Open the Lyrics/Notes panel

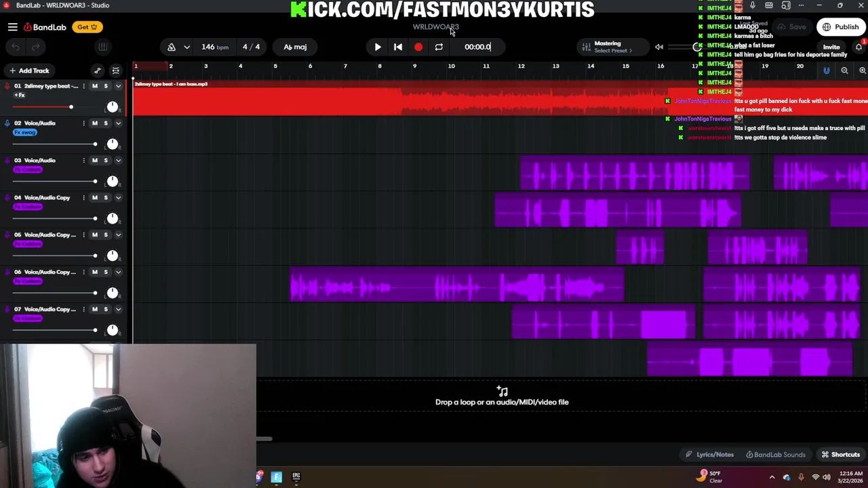(x=709, y=455)
